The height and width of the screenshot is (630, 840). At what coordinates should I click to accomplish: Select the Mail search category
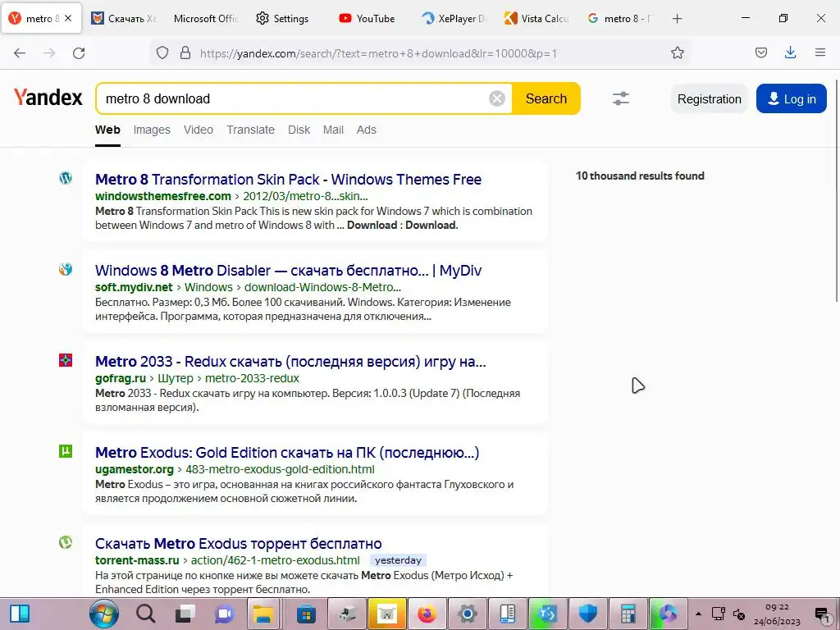click(333, 130)
